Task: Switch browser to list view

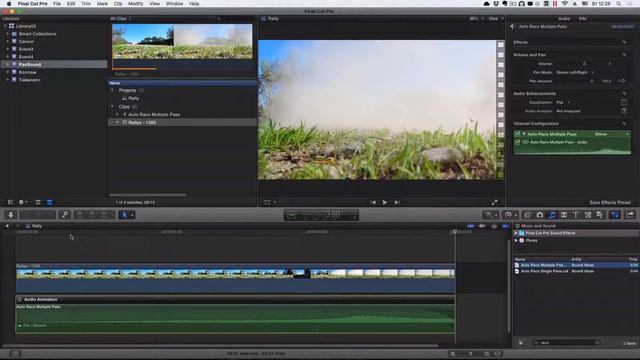Action: coord(49,202)
